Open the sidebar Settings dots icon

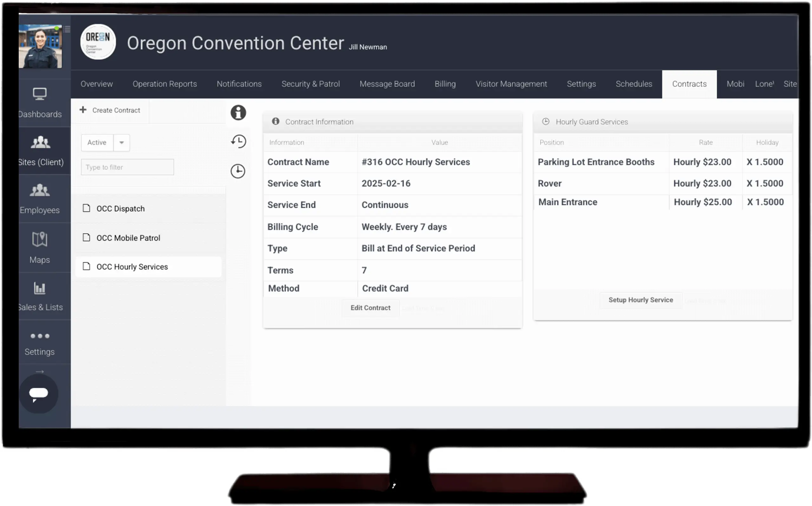[x=40, y=336]
